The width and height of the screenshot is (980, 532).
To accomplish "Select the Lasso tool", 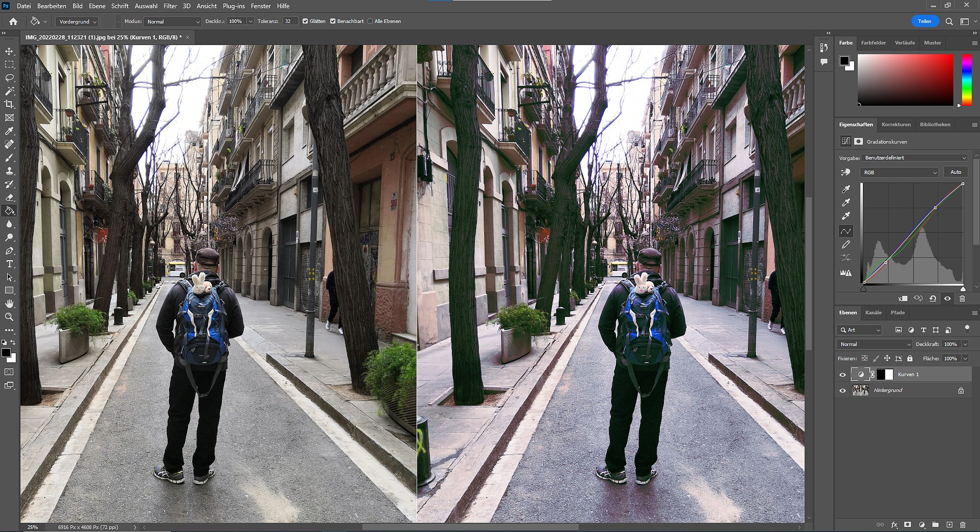I will tap(9, 78).
